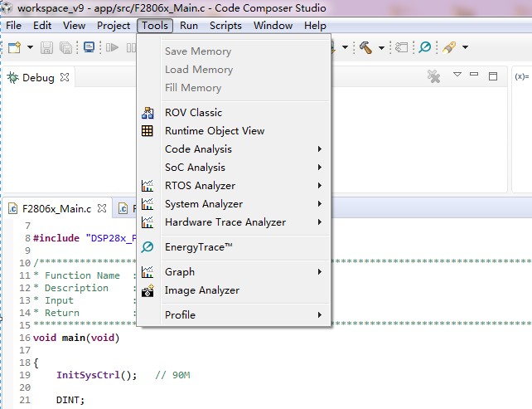The width and height of the screenshot is (532, 409).
Task: Click the monitor debug toolbar icon
Action: click(89, 47)
